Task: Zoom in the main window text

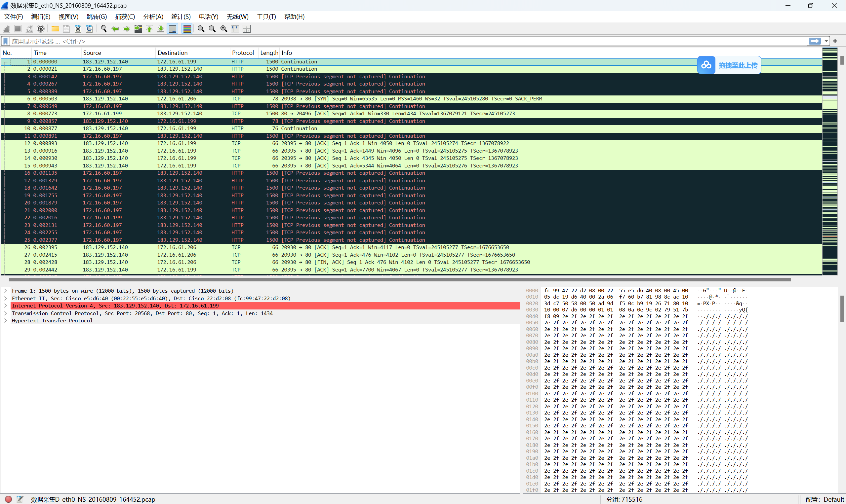Action: 201,29
